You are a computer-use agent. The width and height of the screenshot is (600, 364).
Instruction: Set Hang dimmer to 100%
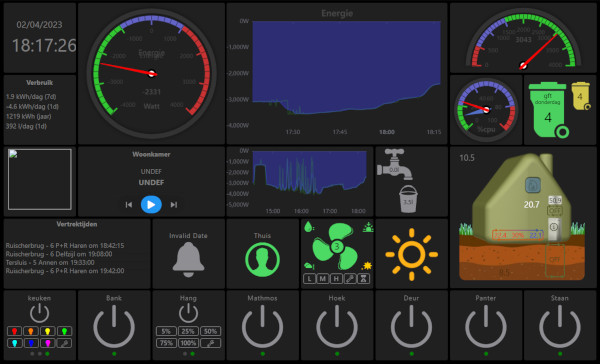pos(188,343)
